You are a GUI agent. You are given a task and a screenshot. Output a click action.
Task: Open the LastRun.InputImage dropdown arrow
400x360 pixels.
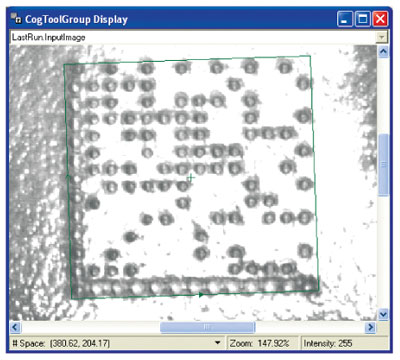(382, 37)
